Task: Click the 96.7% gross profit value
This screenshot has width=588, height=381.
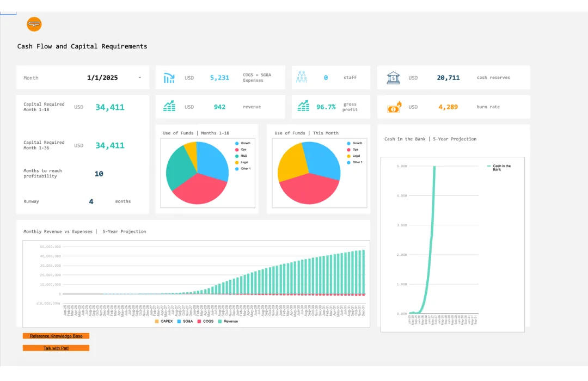Action: pyautogui.click(x=326, y=107)
